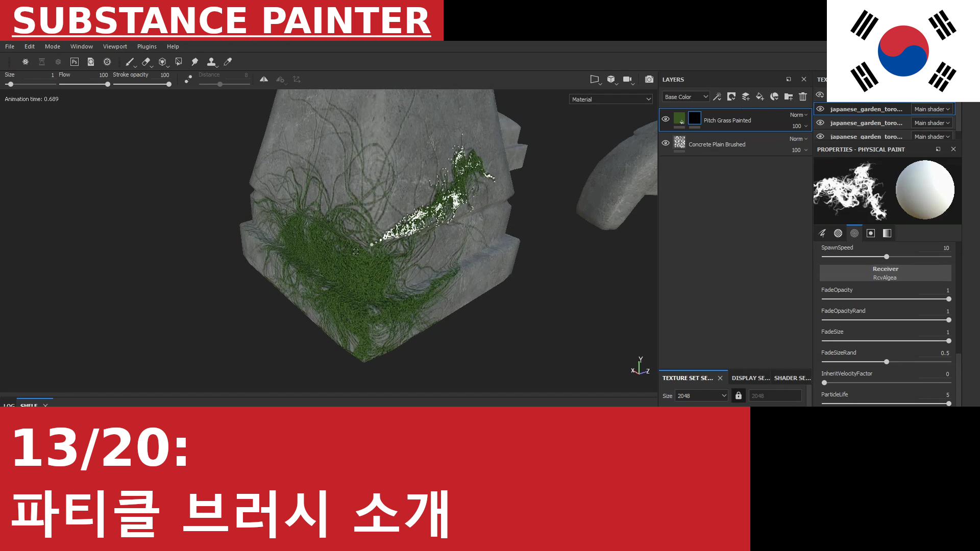Delete the selected layer with trash icon
Image resolution: width=980 pixels, height=551 pixels.
click(803, 96)
